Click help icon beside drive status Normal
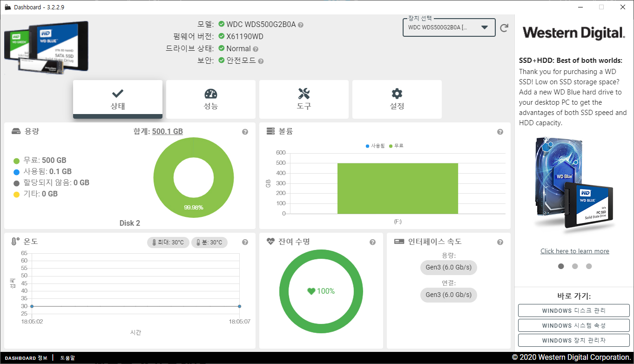The width and height of the screenshot is (634, 364). pos(256,49)
